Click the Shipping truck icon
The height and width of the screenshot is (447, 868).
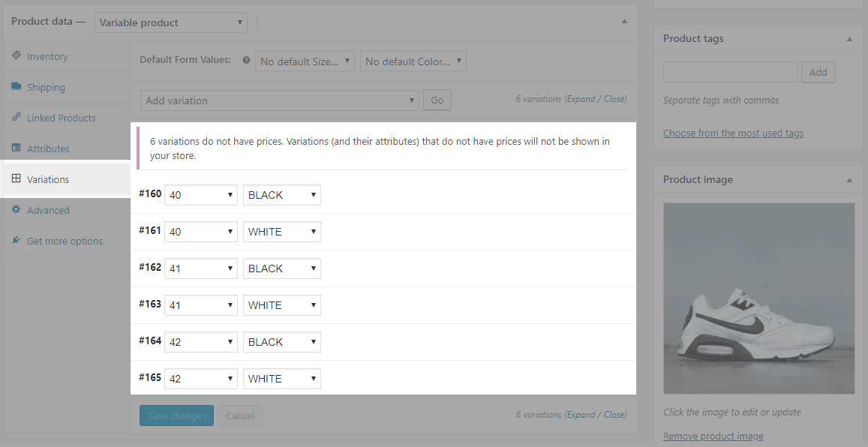[x=17, y=87]
